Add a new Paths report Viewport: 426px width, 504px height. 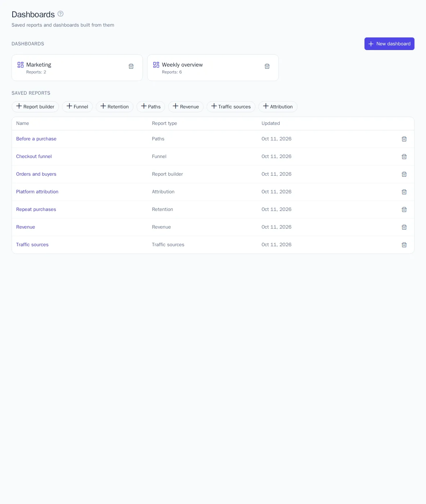click(x=151, y=107)
